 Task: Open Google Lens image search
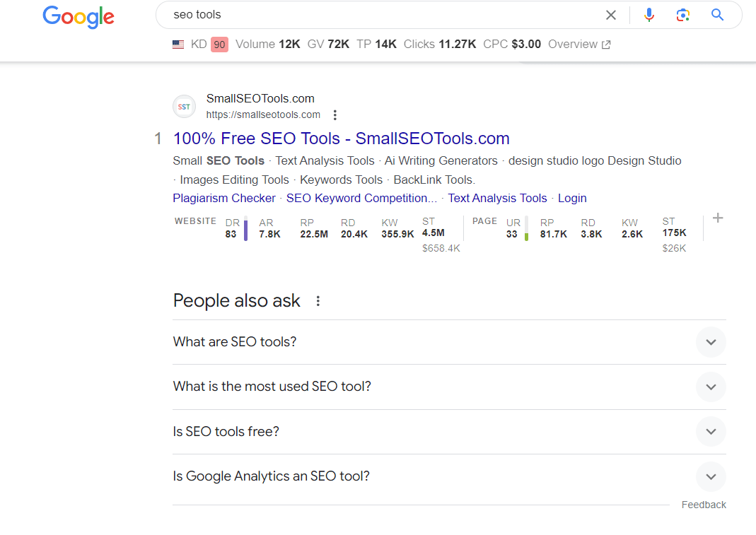[x=682, y=15]
